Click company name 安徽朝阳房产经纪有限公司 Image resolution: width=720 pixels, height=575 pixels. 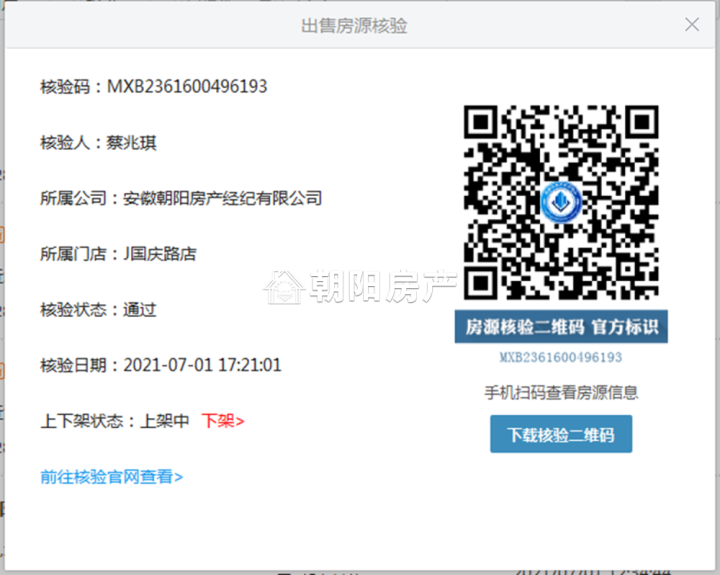click(223, 198)
